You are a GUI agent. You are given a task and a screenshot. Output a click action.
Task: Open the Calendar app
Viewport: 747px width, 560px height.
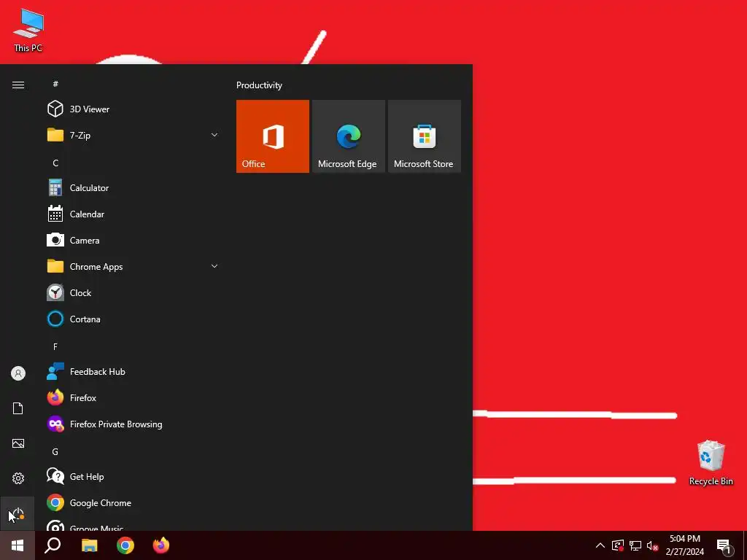pos(133,214)
